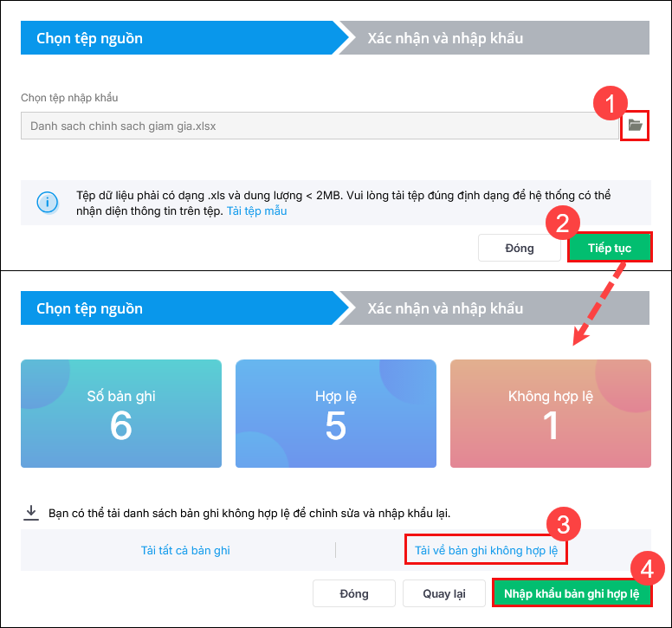The height and width of the screenshot is (628, 672).
Task: Click 'Tải tất cả bản ghi' link
Action: click(185, 550)
